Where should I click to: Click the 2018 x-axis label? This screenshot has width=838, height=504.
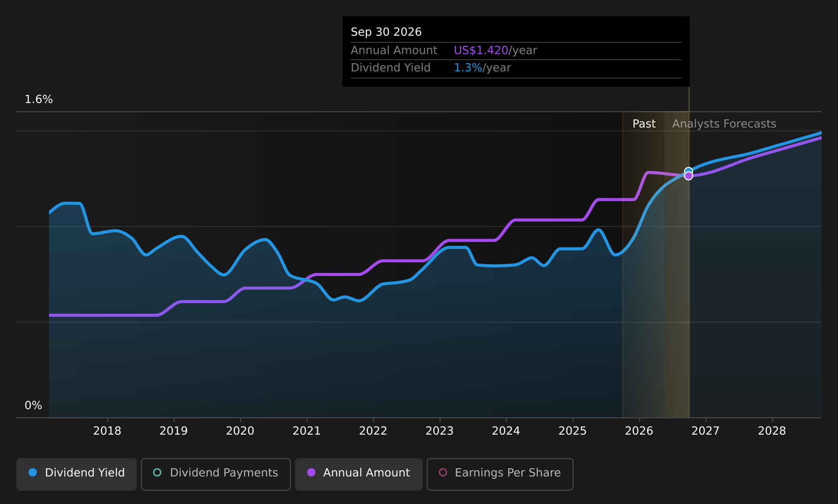pyautogui.click(x=107, y=431)
